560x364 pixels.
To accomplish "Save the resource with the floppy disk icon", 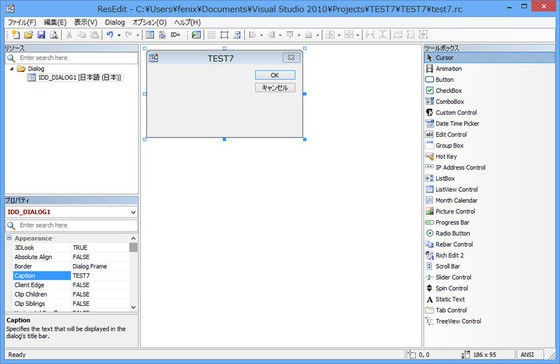I will (41, 35).
